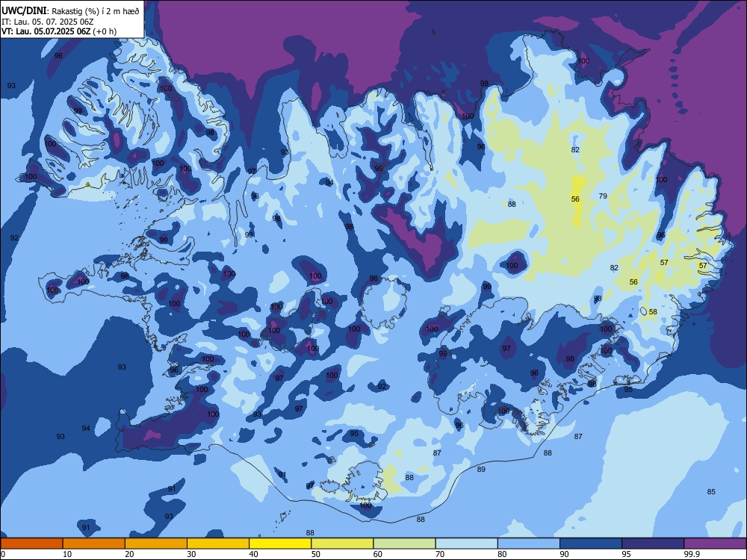This screenshot has width=747, height=560.
Task: Select the '85' humidity value over the ocean
Action: 711,491
